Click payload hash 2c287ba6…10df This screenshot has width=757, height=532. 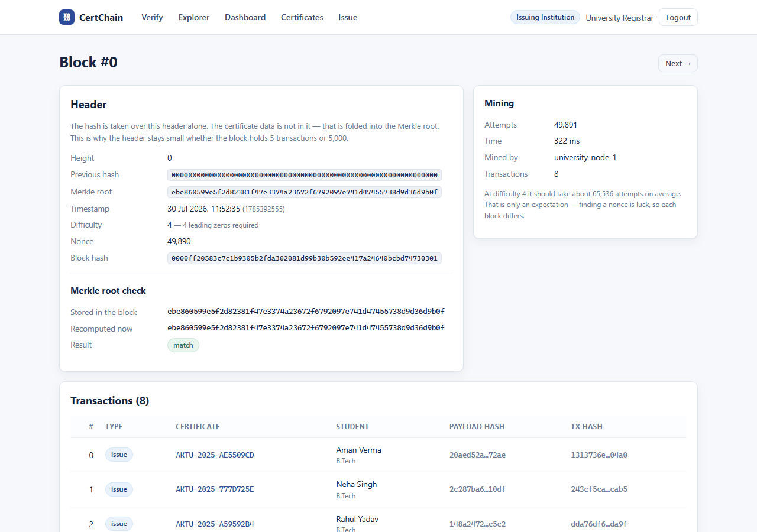(477, 489)
